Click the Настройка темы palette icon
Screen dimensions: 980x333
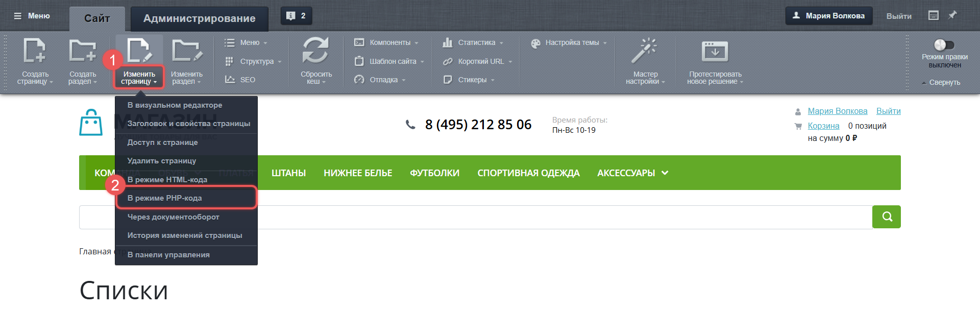535,43
